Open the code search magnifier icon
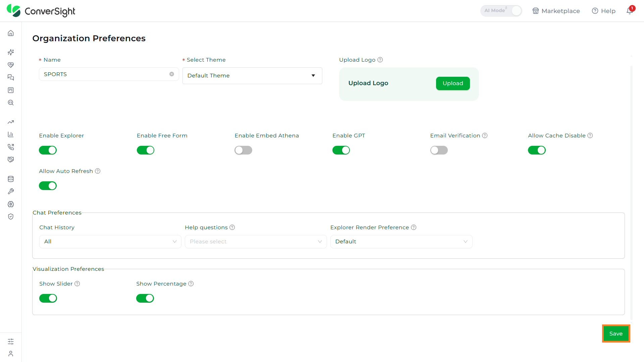 (11, 103)
